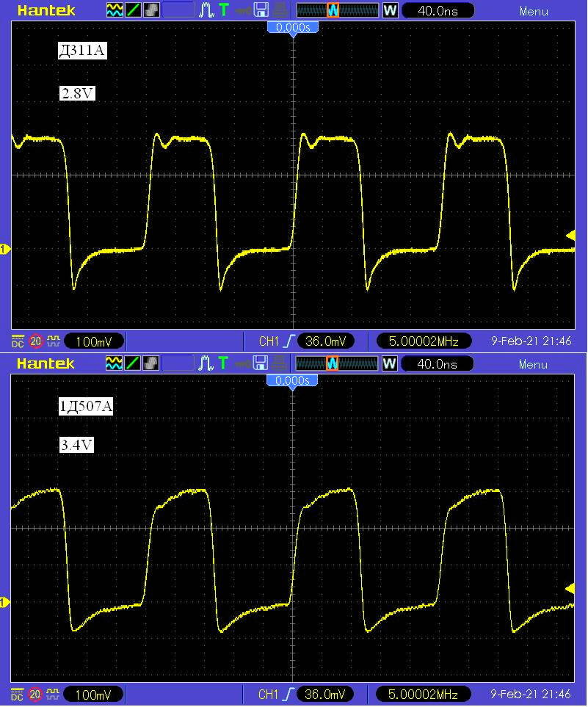Click the empty readout box in the 1Д507А toolbar
The width and height of the screenshot is (588, 707).
178,363
